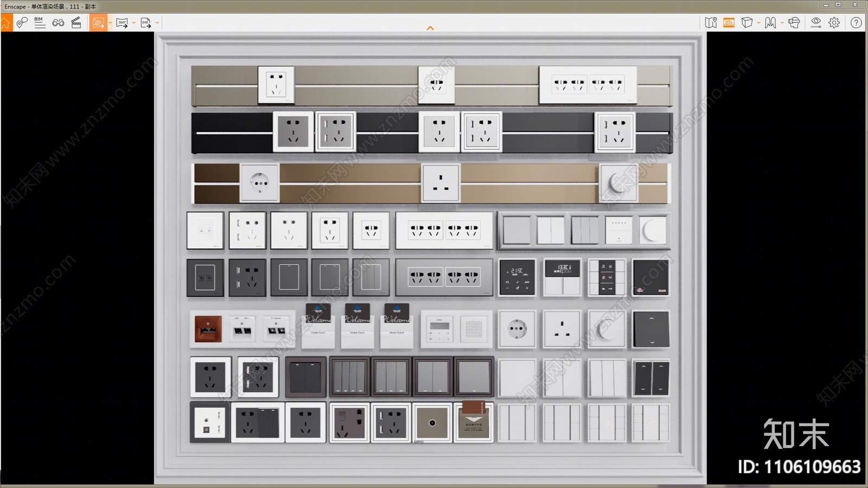Click the EXE standalone export icon

(x=146, y=23)
